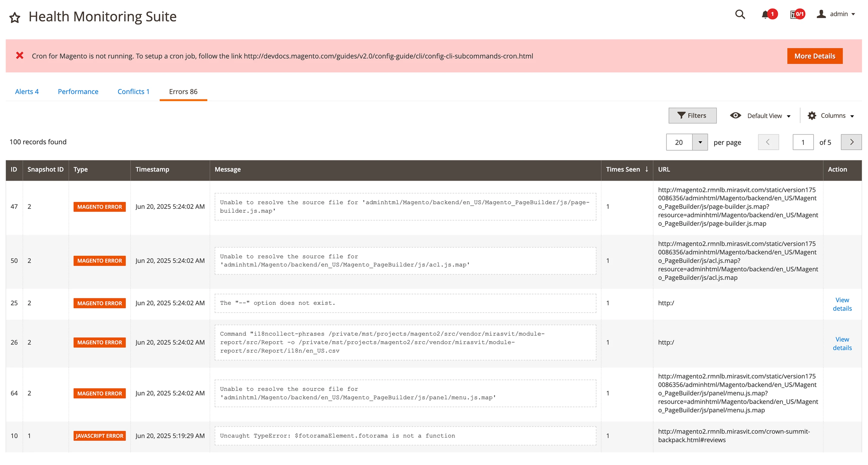Switch to the Alerts 4 tab

click(x=27, y=92)
